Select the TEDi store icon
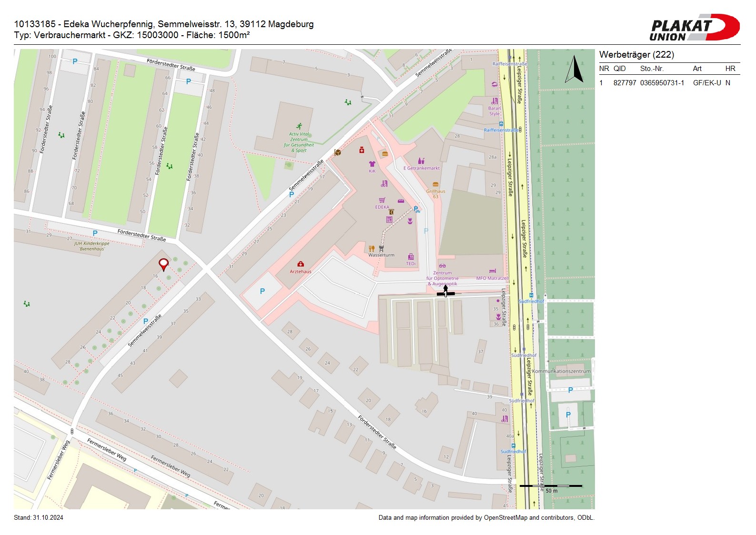756x535 pixels. click(411, 257)
